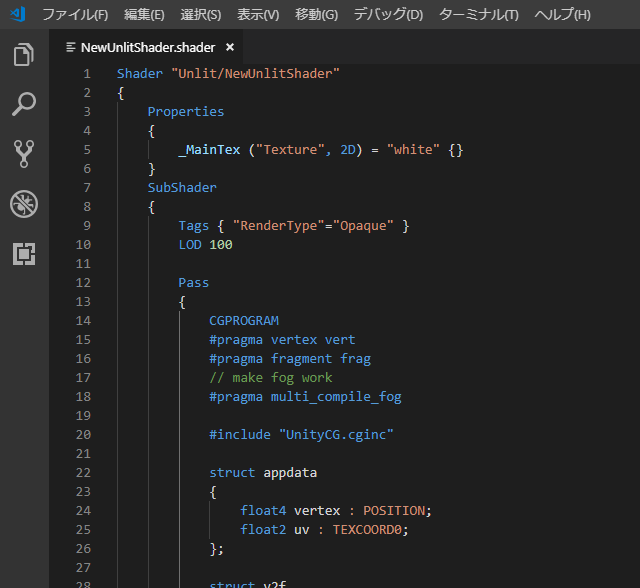Click the text "Unlit/NewUnlitShader" on line 1
640x588 pixels.
256,74
